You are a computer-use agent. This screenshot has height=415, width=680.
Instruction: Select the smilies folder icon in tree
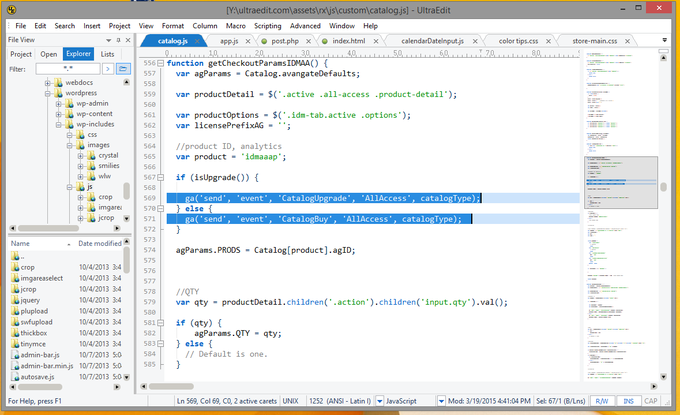click(x=91, y=166)
